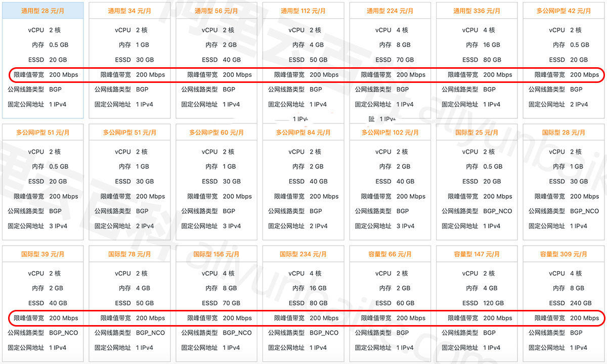This screenshot has height=364, width=607.
Task: Select the 国际型 25 元/月 plan card
Action: (x=477, y=182)
